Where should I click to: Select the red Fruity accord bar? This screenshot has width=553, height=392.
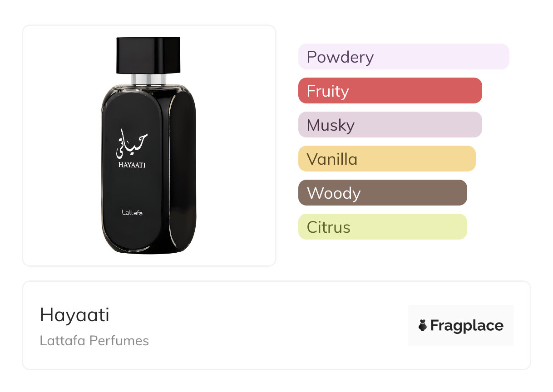click(x=390, y=91)
